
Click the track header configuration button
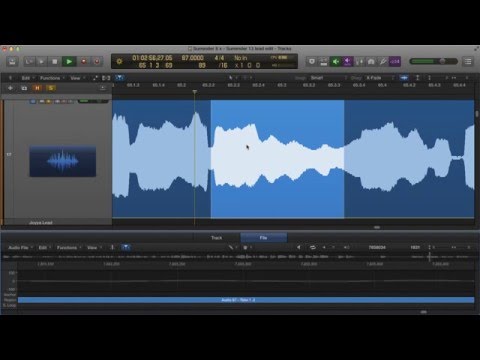pos(103,88)
